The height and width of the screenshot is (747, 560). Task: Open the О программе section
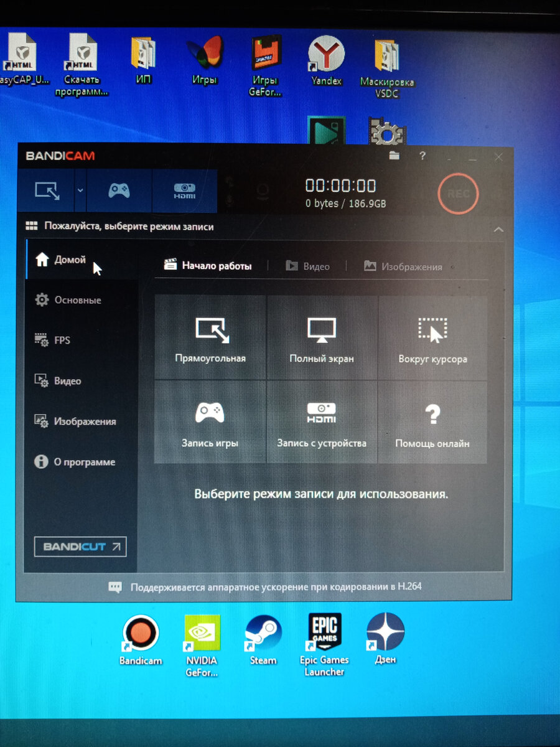pyautogui.click(x=82, y=463)
